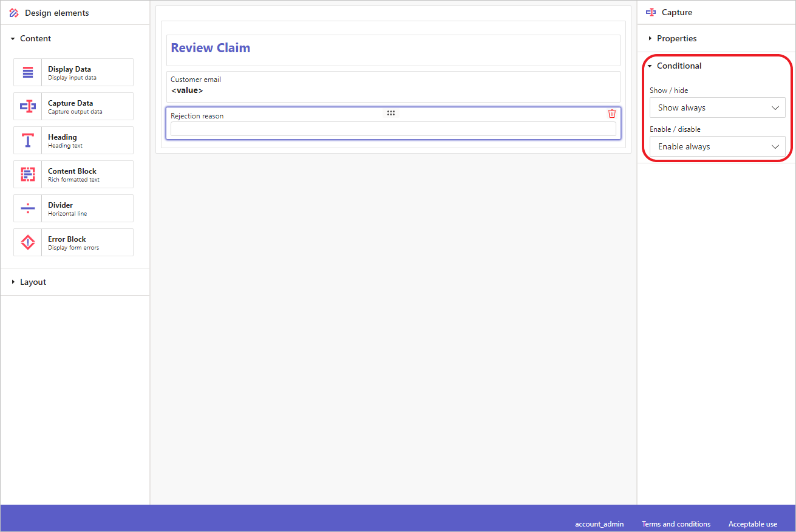Click the 'Show / hide' label
The image size is (796, 532).
[668, 90]
